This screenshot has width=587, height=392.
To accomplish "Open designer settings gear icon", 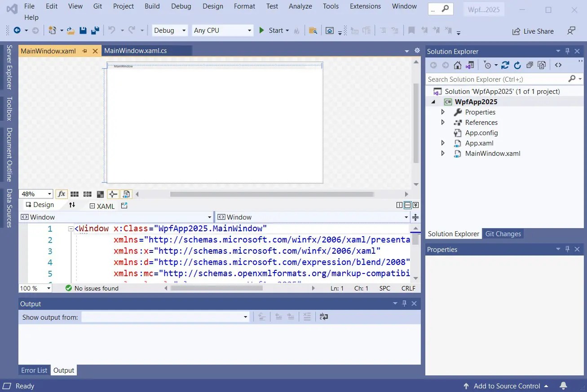I will pos(417,50).
